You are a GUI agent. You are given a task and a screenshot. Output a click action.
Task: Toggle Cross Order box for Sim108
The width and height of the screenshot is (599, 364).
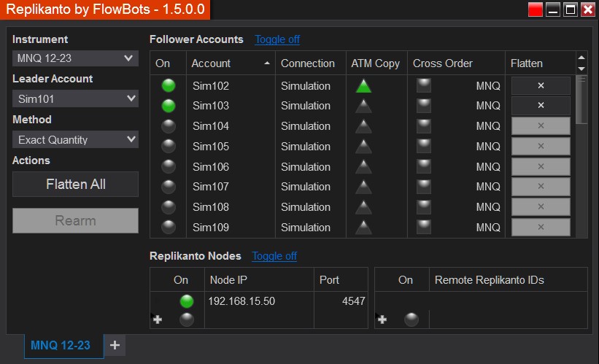point(424,206)
